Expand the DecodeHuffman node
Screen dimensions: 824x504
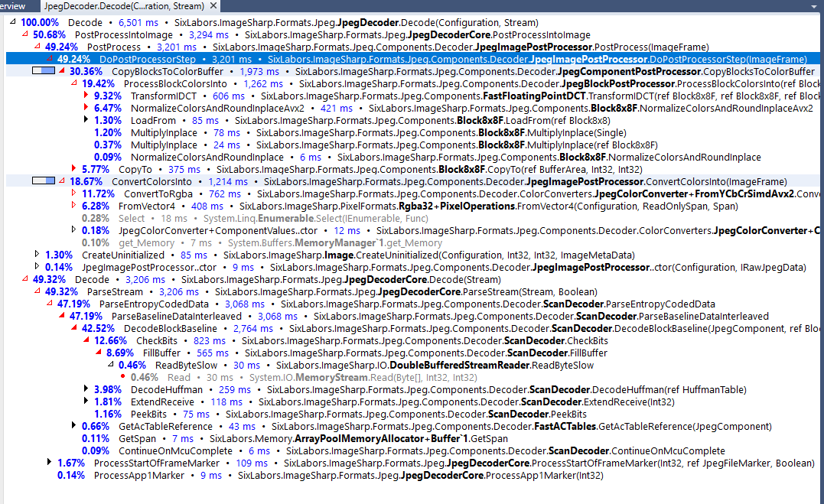pos(86,389)
